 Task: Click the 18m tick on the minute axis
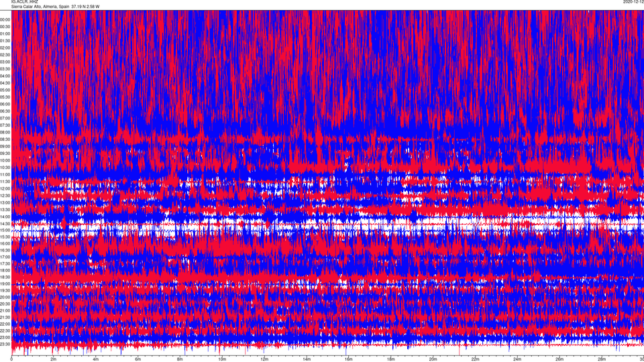point(391,359)
